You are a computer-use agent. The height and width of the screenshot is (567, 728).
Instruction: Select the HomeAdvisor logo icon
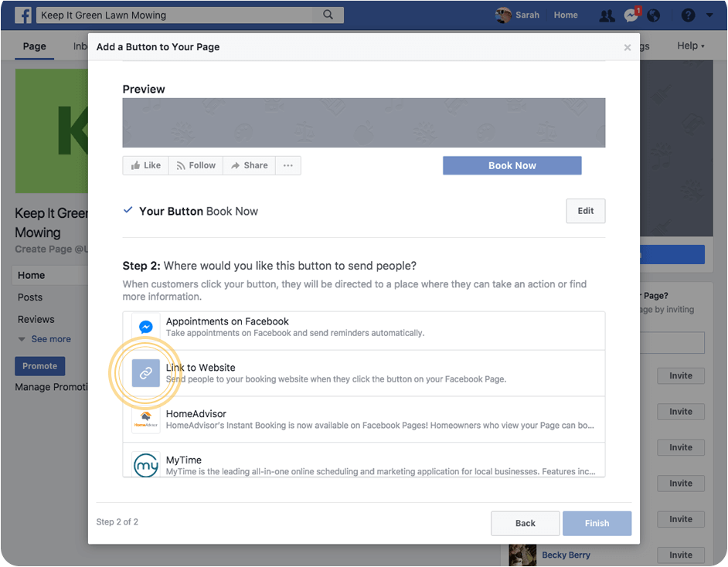pos(146,419)
